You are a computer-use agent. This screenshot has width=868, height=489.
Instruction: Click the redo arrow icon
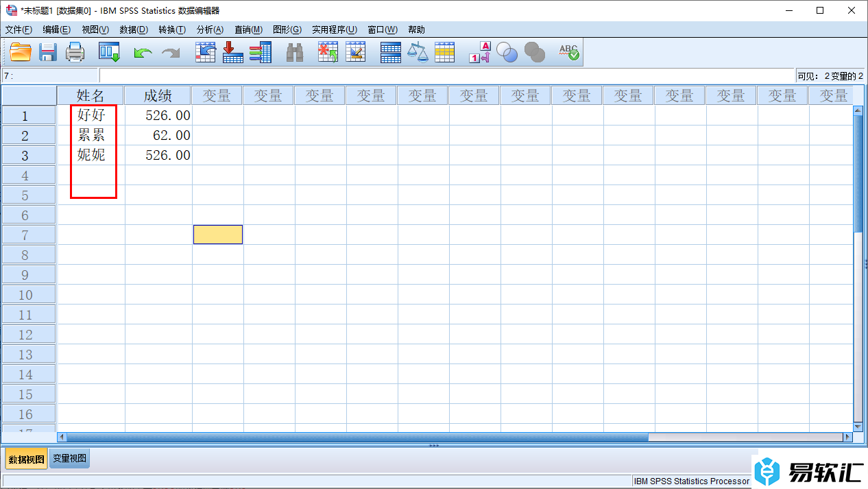(x=171, y=53)
